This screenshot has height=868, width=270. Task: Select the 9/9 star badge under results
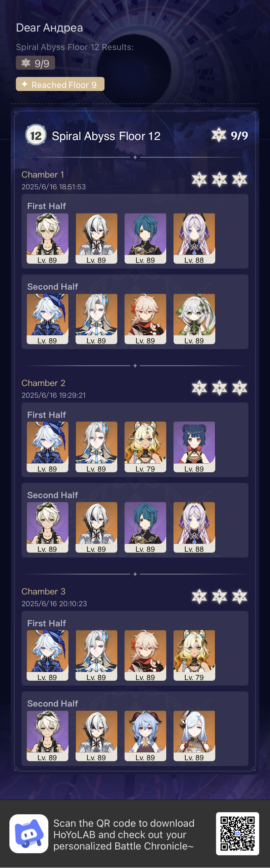point(35,63)
